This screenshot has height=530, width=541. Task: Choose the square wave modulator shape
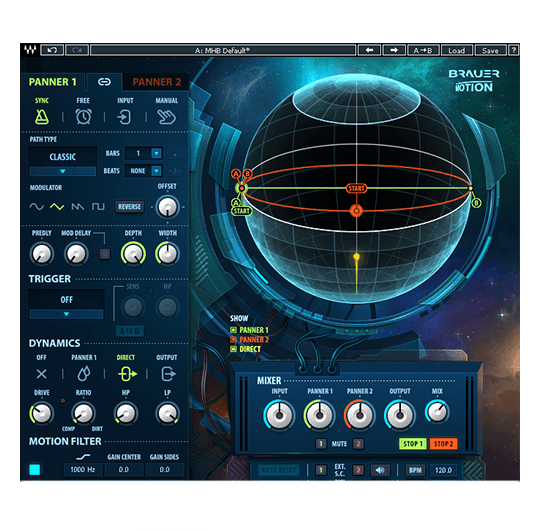(x=98, y=207)
